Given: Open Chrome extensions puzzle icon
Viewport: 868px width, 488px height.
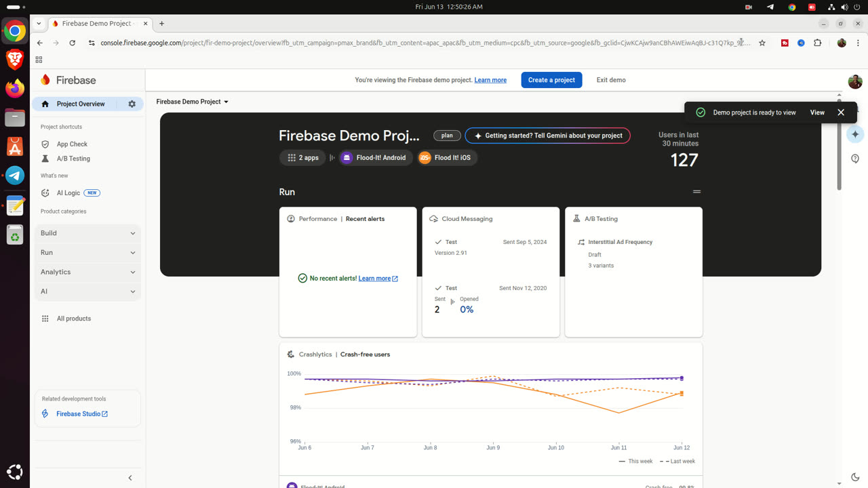Looking at the screenshot, I should click(x=818, y=43).
